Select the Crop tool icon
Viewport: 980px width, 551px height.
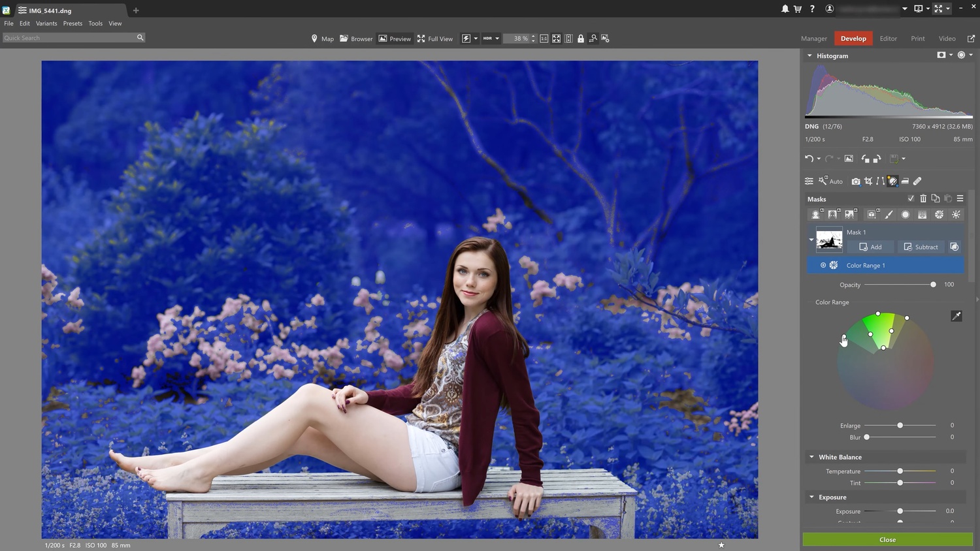(868, 181)
